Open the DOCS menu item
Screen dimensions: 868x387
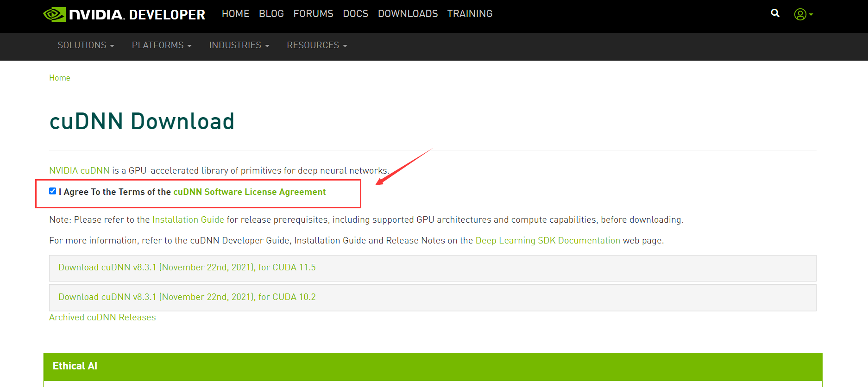coord(355,14)
